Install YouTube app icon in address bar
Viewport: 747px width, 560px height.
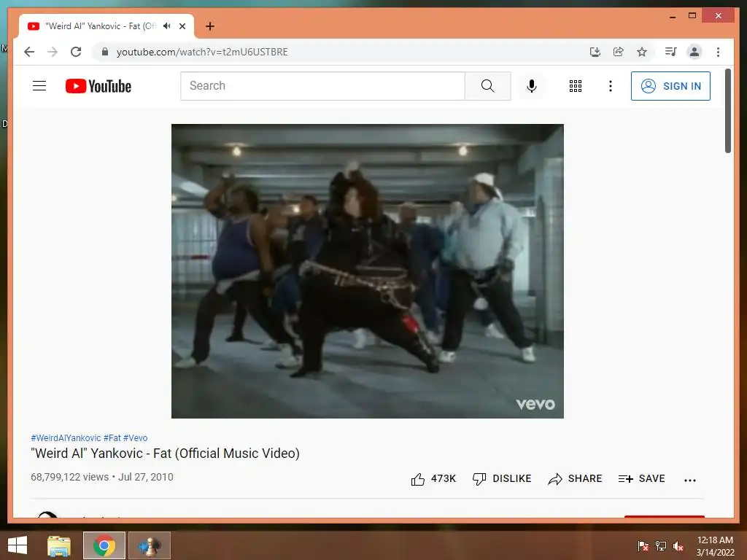pos(595,52)
